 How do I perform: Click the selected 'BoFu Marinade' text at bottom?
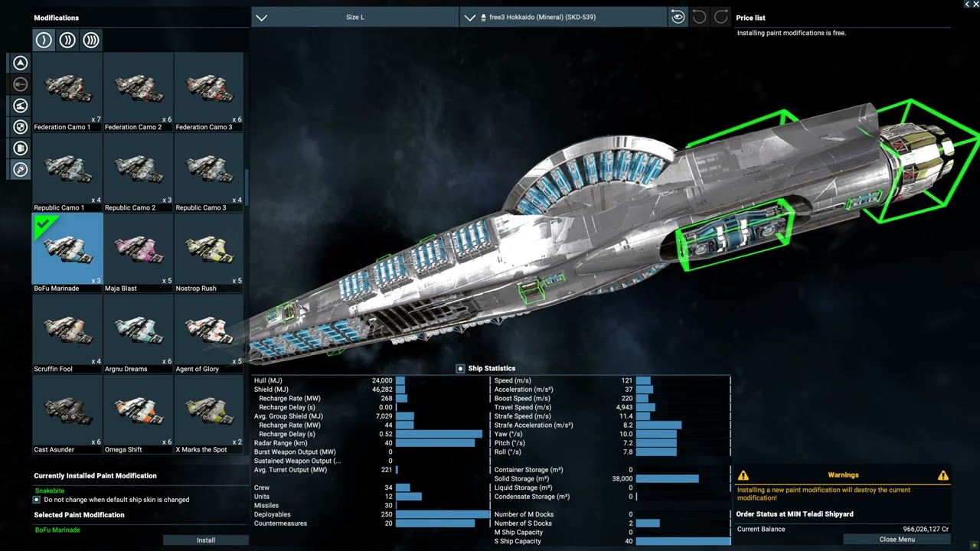[x=57, y=530]
